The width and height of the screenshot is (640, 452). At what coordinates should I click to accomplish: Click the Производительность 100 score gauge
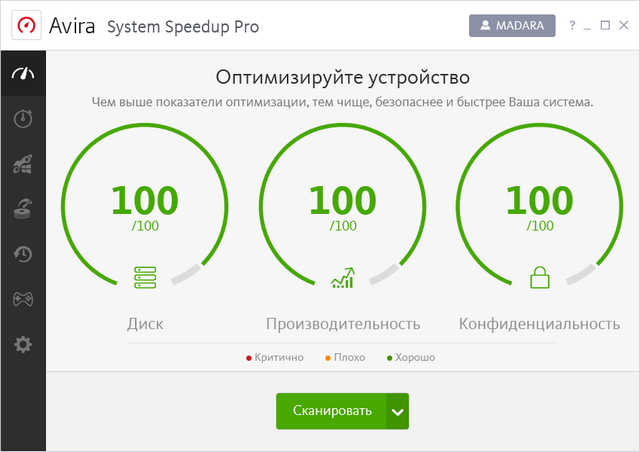343,206
